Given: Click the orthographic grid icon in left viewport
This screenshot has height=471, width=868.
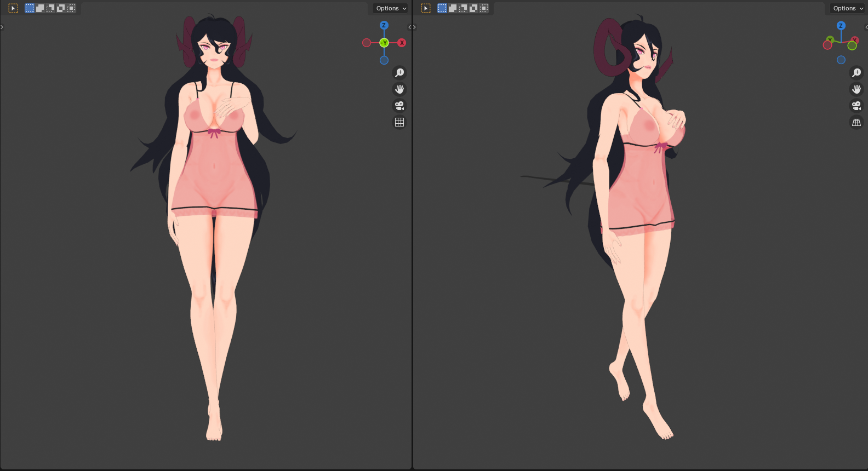Looking at the screenshot, I should click(x=399, y=122).
